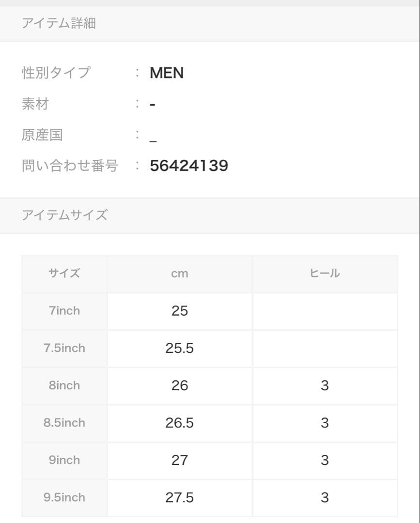Screen dimensions: 420x523
Task: Select the 7.5inch size row
Action: (64, 348)
